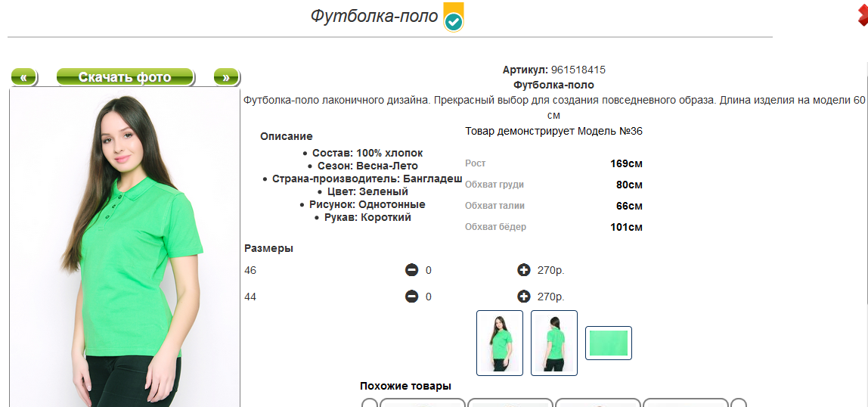868x407 pixels.
Task: Close the product popup with red X
Action: coord(863,15)
